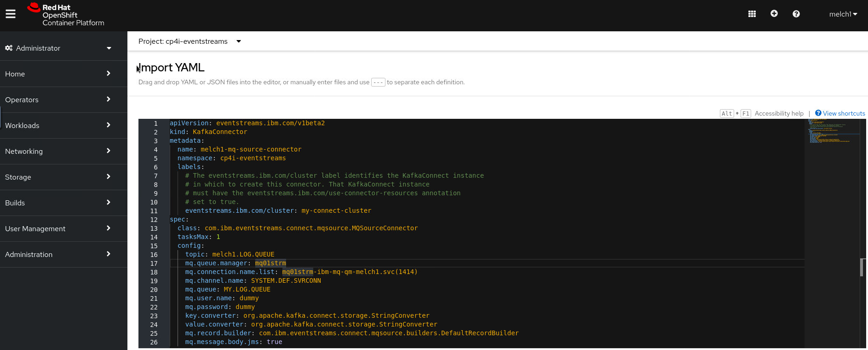This screenshot has height=350, width=868.
Task: Click the plus import icon
Action: click(x=774, y=14)
